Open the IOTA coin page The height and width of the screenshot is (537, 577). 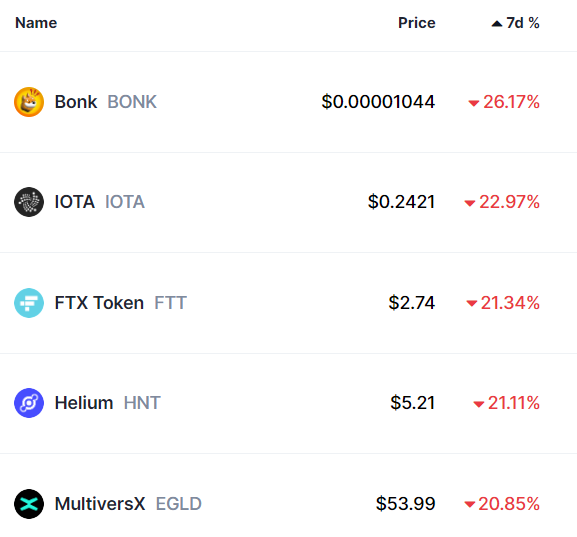(x=75, y=202)
